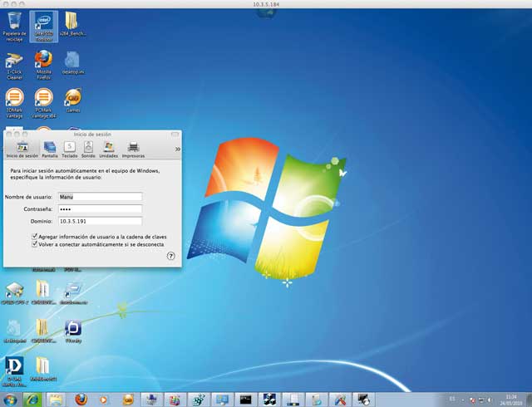Open the WinRAR taskbar icon
The image size is (532, 407).
click(x=175, y=400)
